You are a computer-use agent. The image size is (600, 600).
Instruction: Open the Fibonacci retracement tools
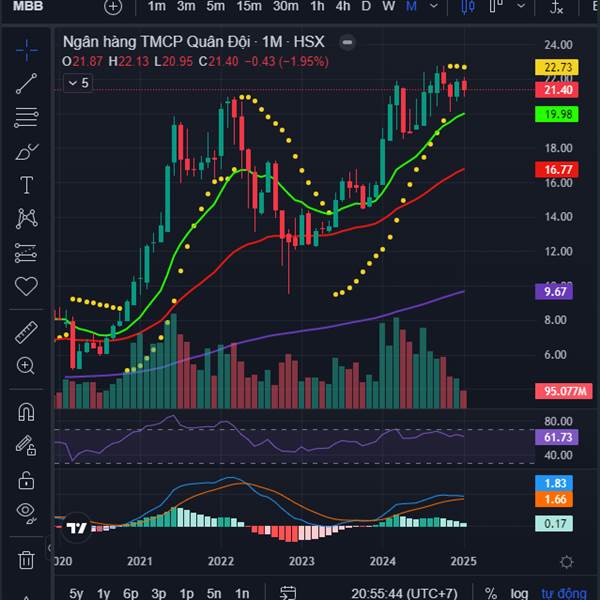tap(26, 117)
